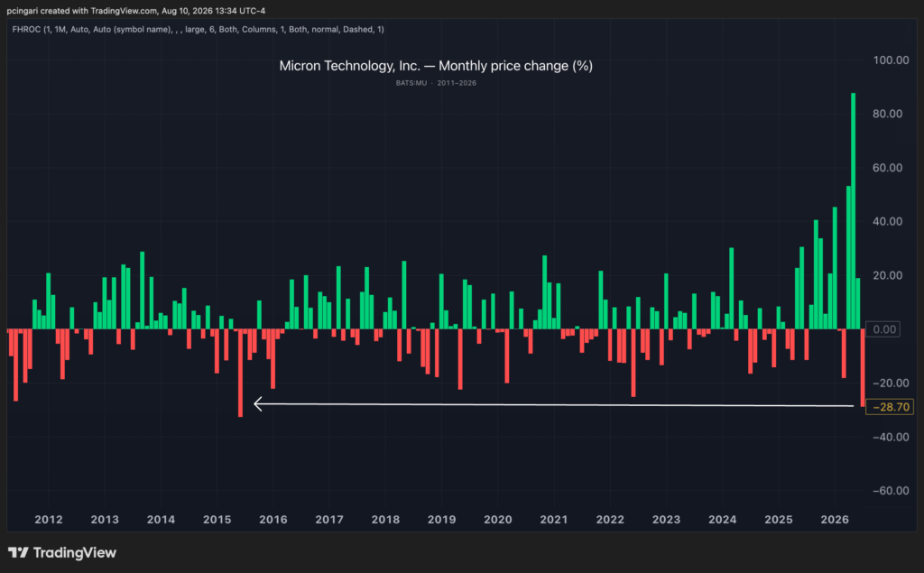
Task: Click the 2024 time axis label
Action: pos(723,520)
